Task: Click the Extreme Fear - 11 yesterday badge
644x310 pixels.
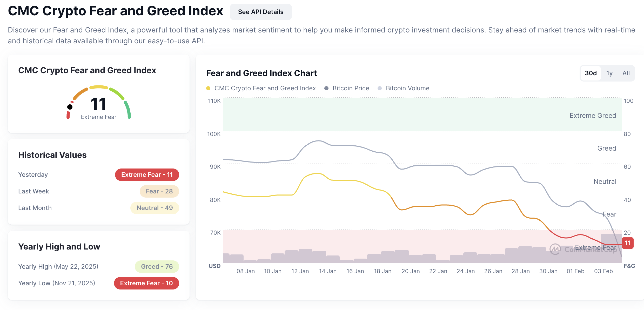Action: pyautogui.click(x=147, y=175)
